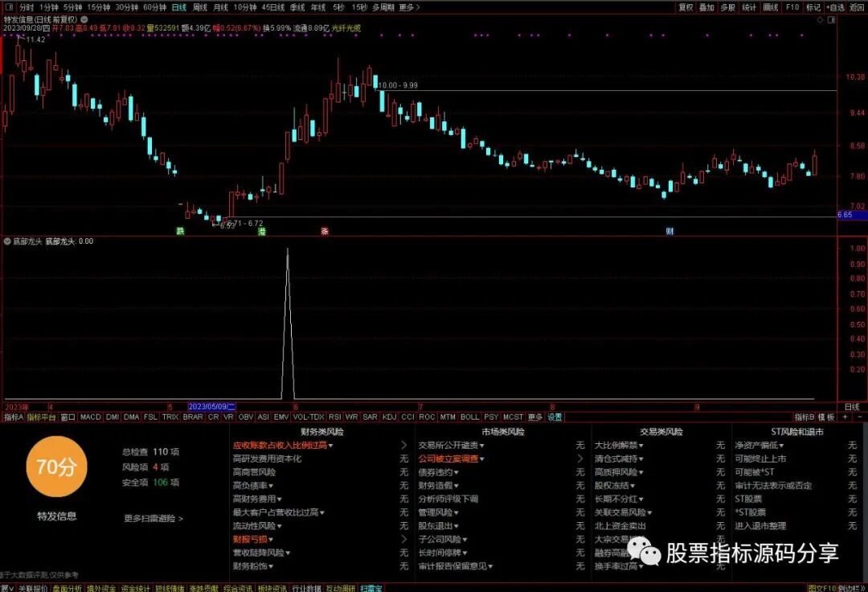The height and width of the screenshot is (592, 868).
Task: Select the 周线 weekly tab
Action: (200, 7)
